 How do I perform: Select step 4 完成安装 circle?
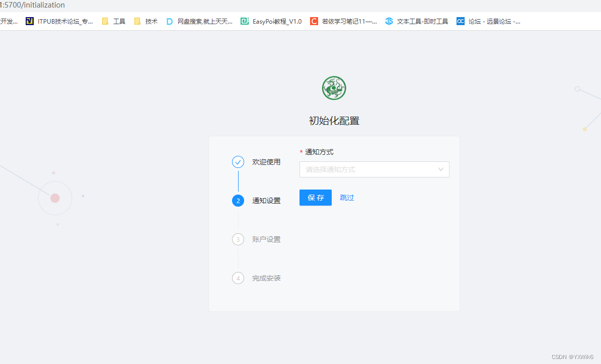238,278
